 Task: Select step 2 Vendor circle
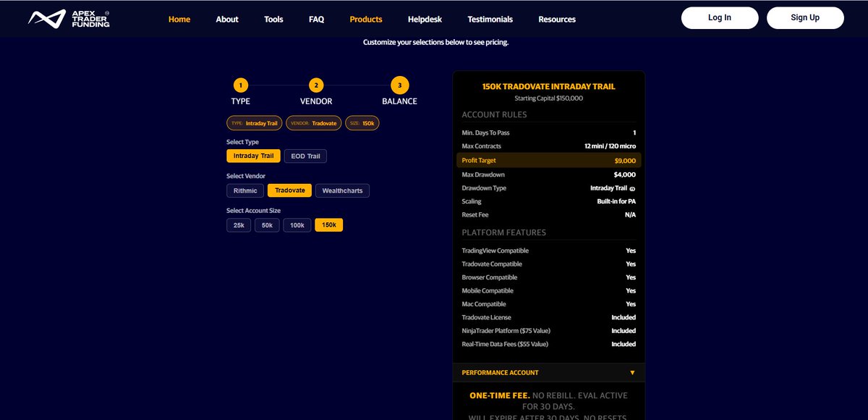(316, 85)
